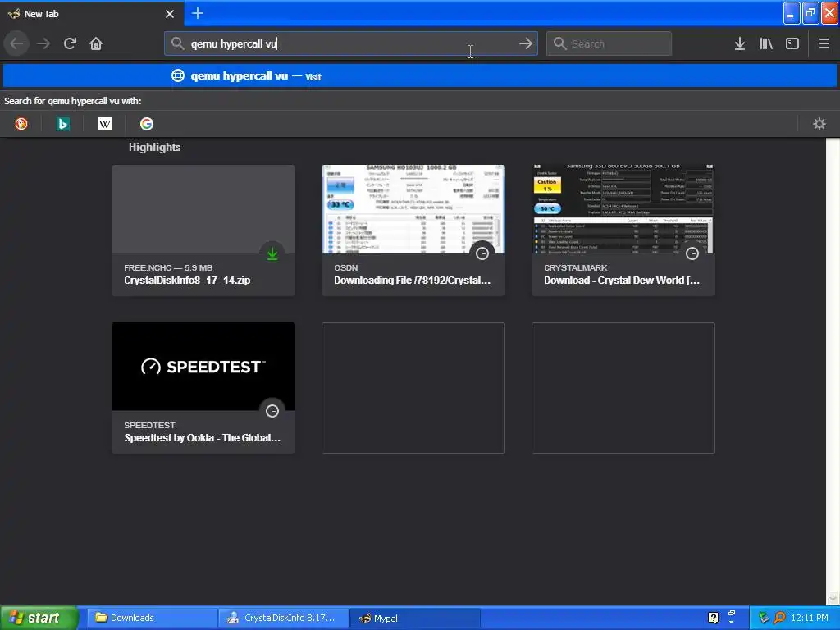Click the network tray icon beside magnifier

coord(764,618)
